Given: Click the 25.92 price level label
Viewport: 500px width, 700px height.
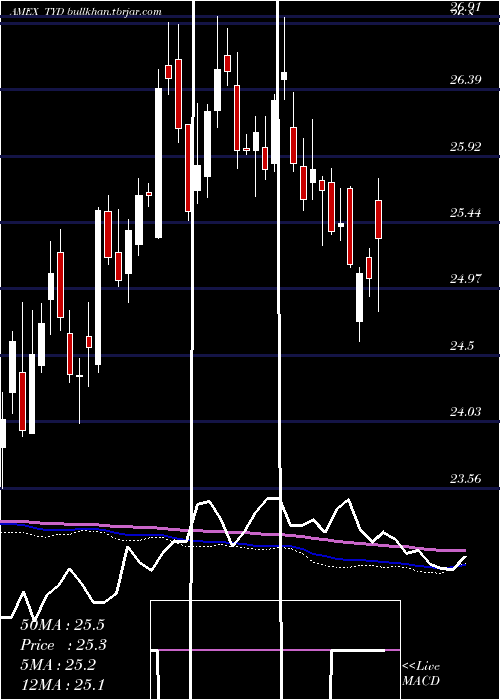Looking at the screenshot, I should (465, 146).
